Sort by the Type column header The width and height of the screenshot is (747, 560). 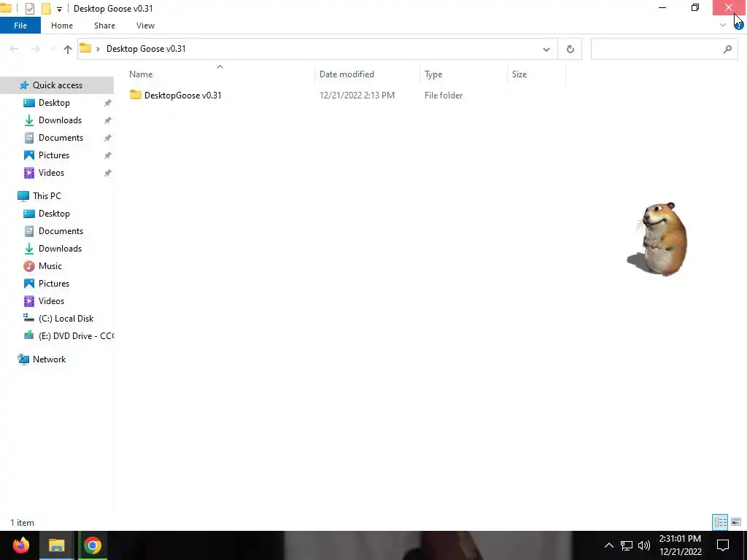pos(433,74)
